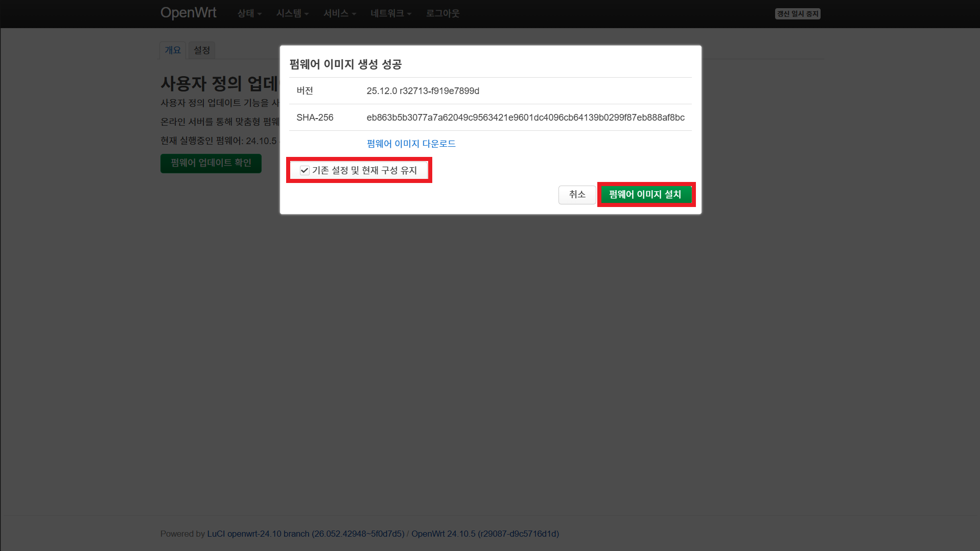Switch to the 개요 tab
The width and height of the screenshot is (980, 551).
tap(173, 50)
